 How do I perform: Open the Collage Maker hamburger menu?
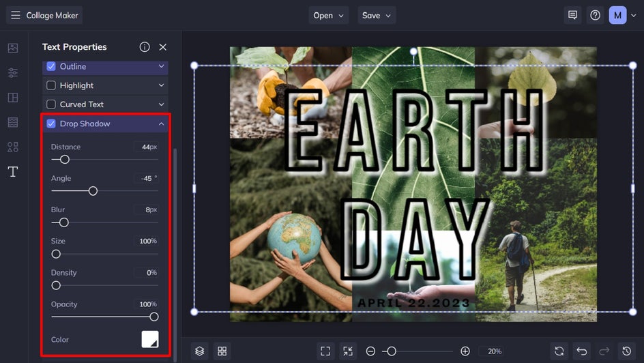(x=16, y=15)
